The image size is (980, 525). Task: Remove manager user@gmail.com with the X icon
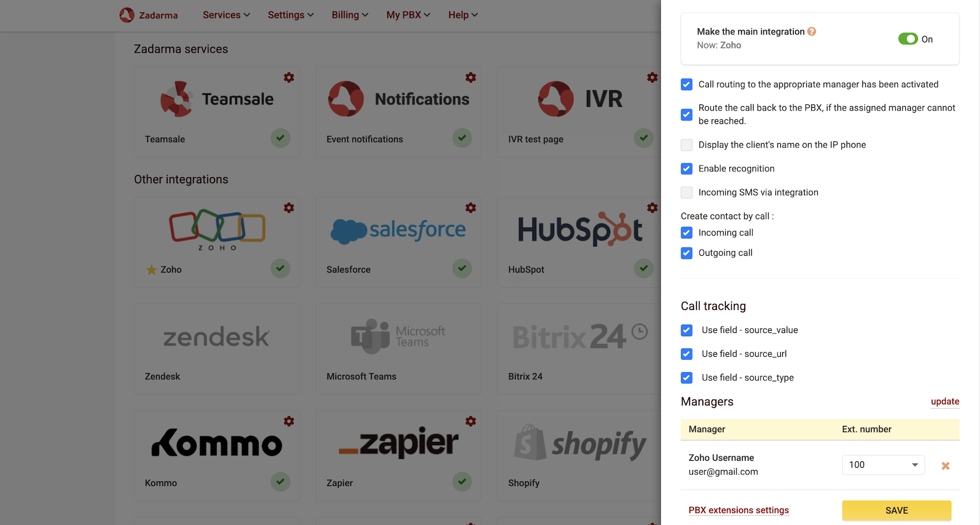[x=946, y=466]
